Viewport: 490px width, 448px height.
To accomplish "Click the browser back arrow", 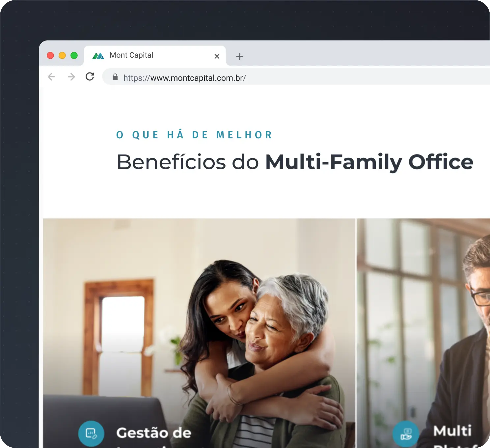I will pos(51,77).
